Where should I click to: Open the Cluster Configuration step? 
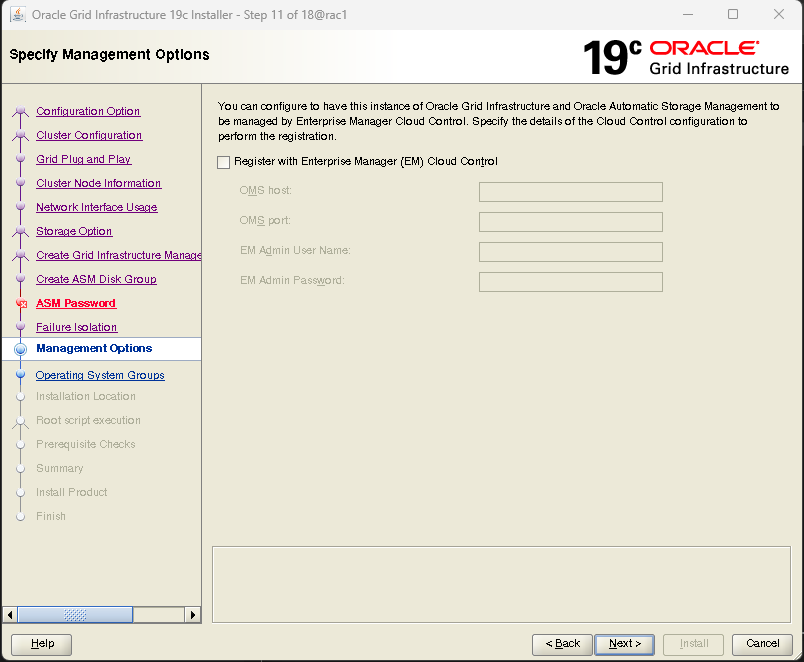(89, 135)
